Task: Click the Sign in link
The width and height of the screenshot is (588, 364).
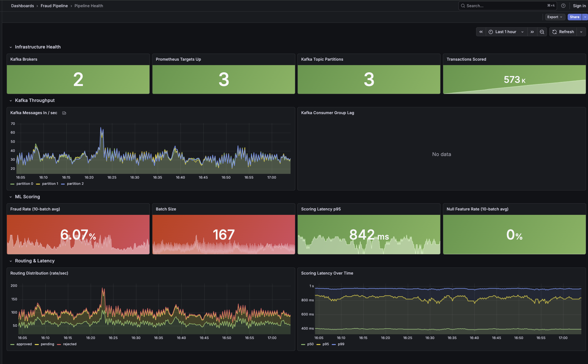Action: (579, 6)
